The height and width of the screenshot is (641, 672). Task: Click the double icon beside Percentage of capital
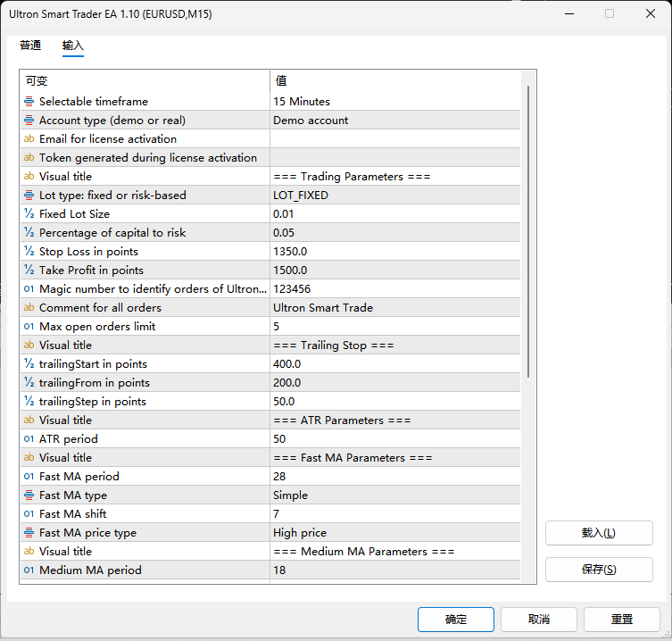29,233
